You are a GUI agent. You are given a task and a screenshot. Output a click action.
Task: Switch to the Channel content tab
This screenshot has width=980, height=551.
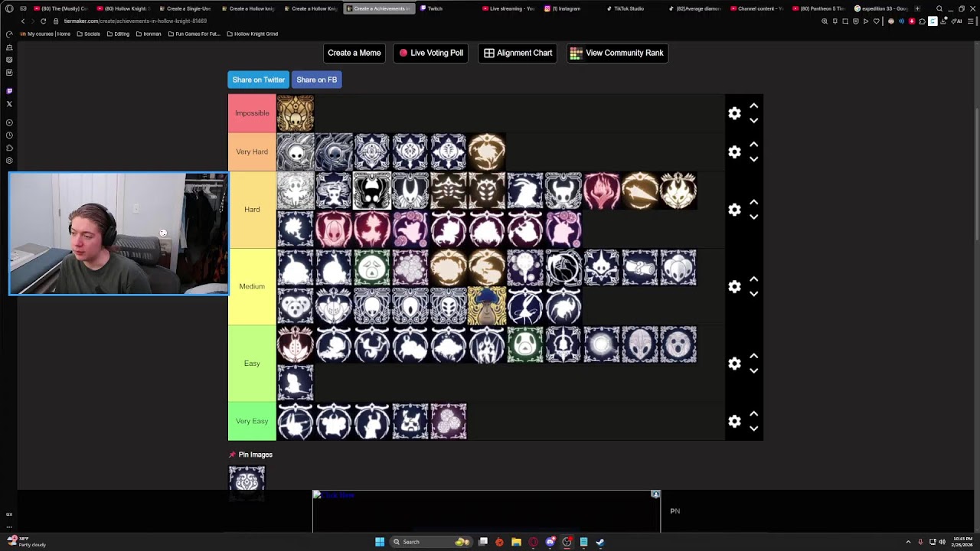coord(756,8)
